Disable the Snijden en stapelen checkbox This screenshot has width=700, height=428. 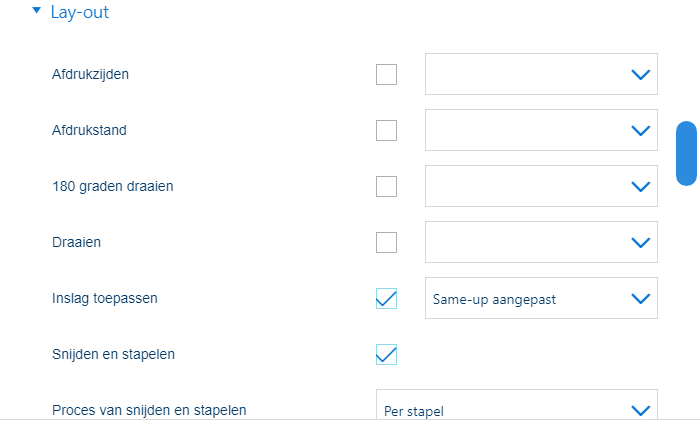tap(386, 354)
